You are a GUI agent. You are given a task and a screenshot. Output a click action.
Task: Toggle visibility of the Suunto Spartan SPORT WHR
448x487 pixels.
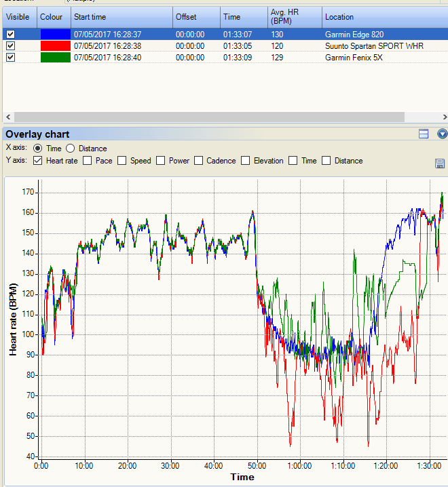click(10, 45)
